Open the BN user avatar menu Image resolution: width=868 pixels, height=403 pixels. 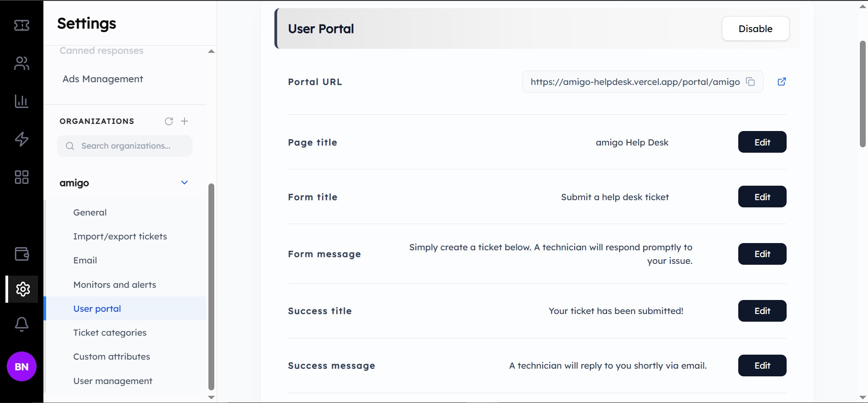coord(21,366)
